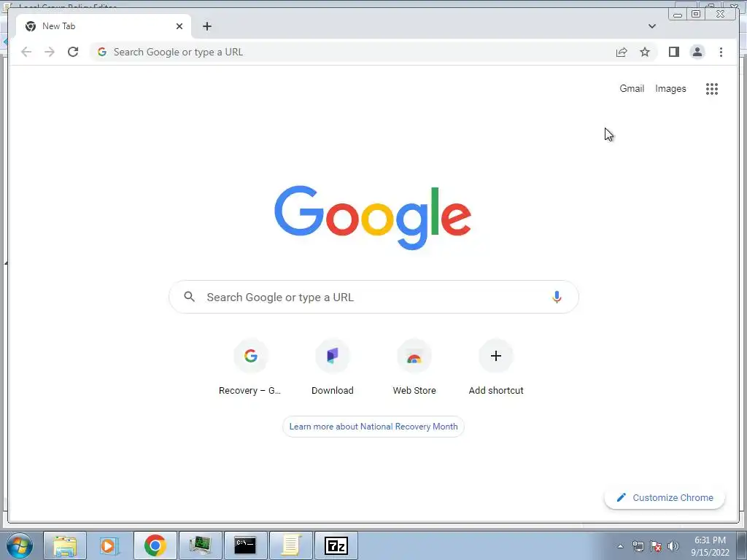Open the Images link
The image size is (747, 560).
click(x=670, y=88)
